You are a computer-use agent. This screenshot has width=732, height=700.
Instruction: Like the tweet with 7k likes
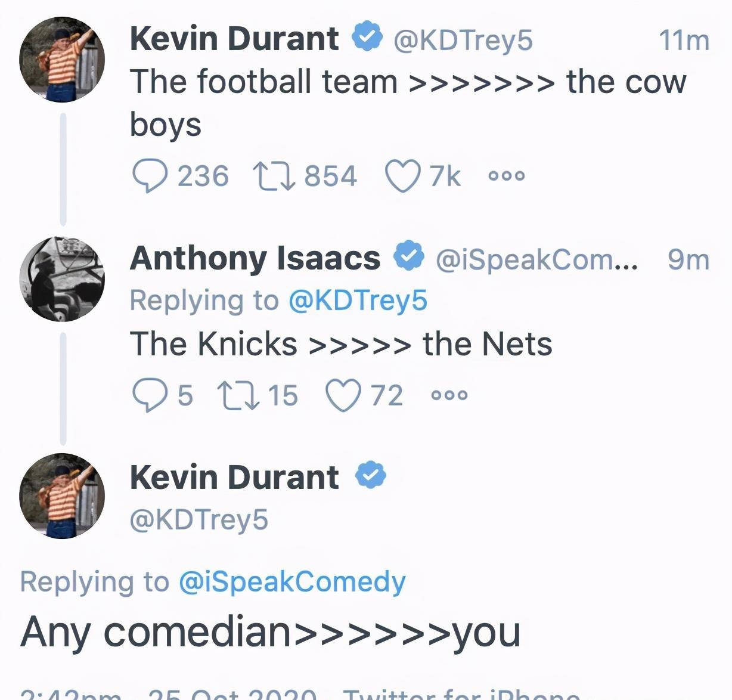point(402,176)
